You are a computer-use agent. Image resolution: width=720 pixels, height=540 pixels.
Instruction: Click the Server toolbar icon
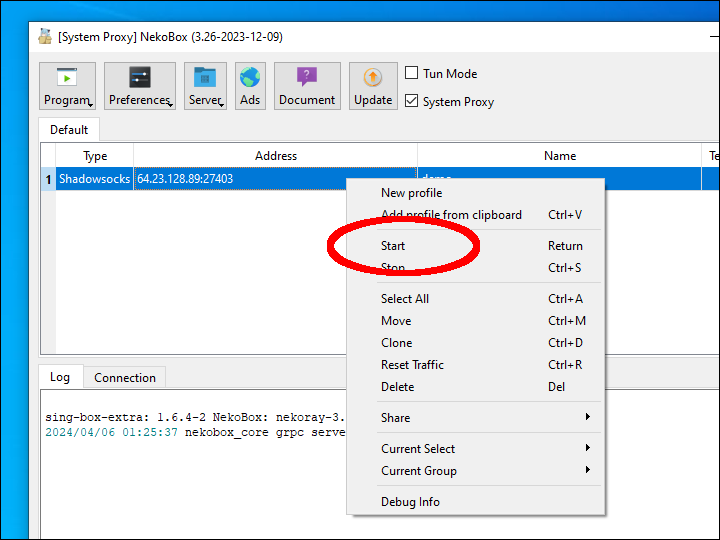[x=205, y=86]
